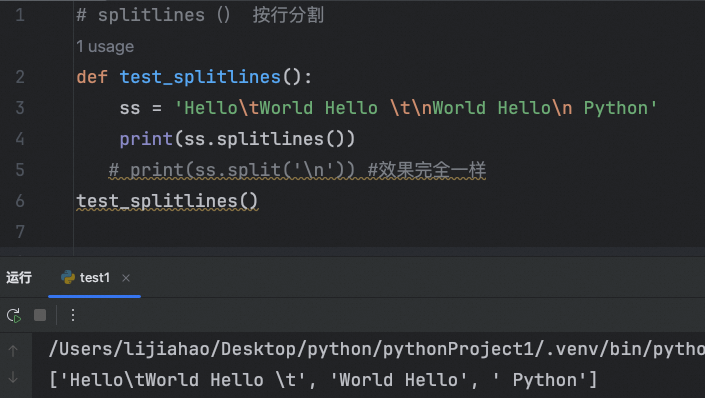The height and width of the screenshot is (398, 705).
Task: Click the 运行 panel label
Action: [x=19, y=277]
